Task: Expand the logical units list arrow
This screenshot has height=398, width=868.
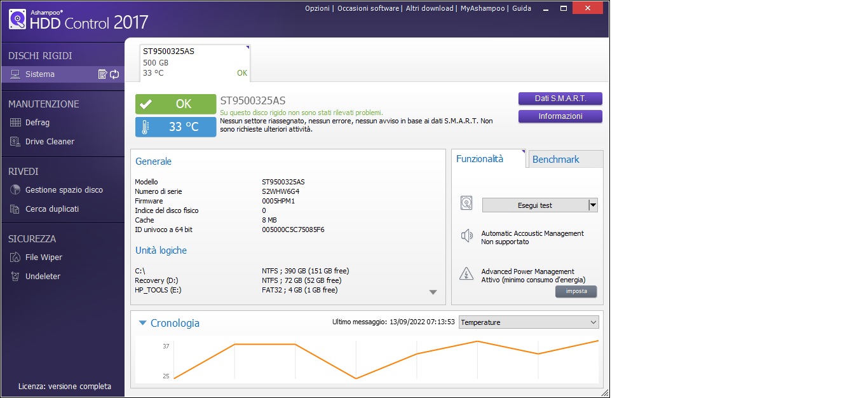Action: (x=433, y=292)
